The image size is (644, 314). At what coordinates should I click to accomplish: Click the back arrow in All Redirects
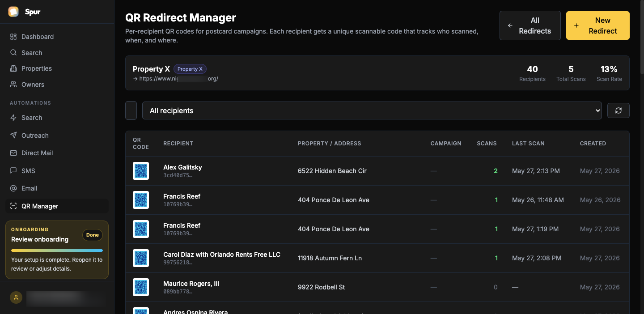510,25
